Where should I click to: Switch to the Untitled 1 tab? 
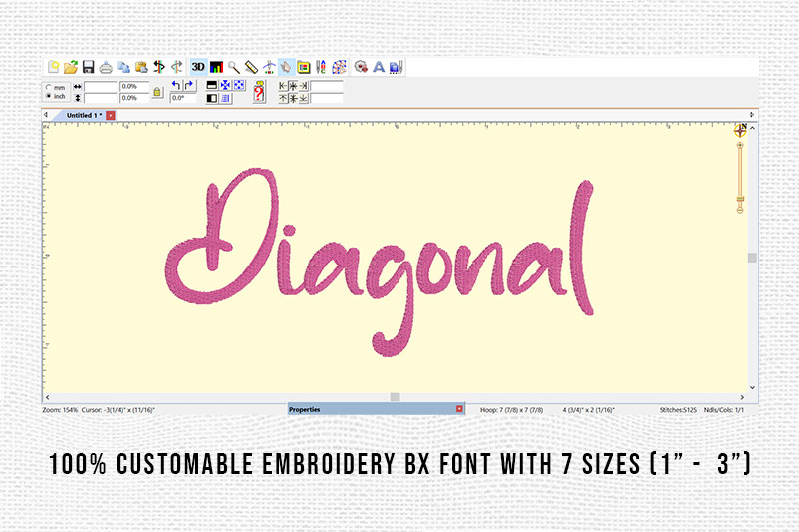[x=84, y=115]
